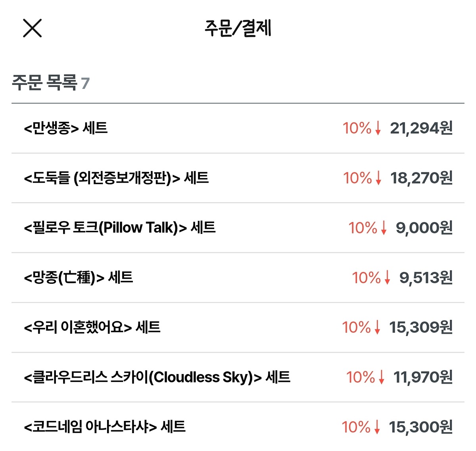Click the 9,000원 price
The width and height of the screenshot is (476, 451).
point(424,228)
